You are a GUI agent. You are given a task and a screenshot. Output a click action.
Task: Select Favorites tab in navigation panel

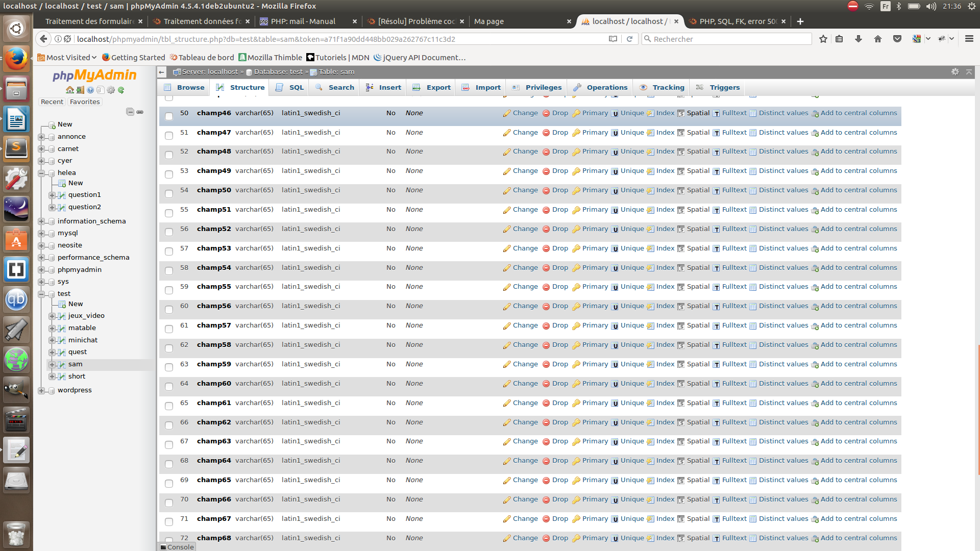pyautogui.click(x=85, y=102)
